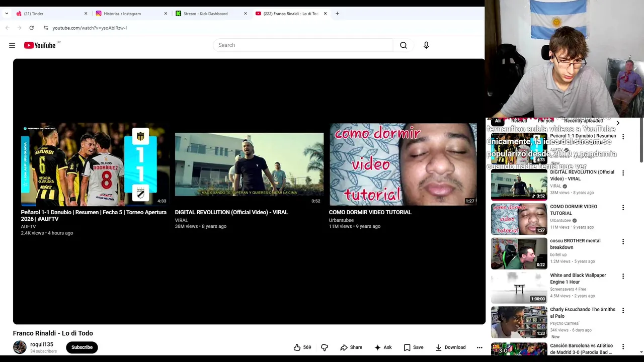Close the Franco Rinaldi YouTube tab
The height and width of the screenshot is (362, 644).
325,14
